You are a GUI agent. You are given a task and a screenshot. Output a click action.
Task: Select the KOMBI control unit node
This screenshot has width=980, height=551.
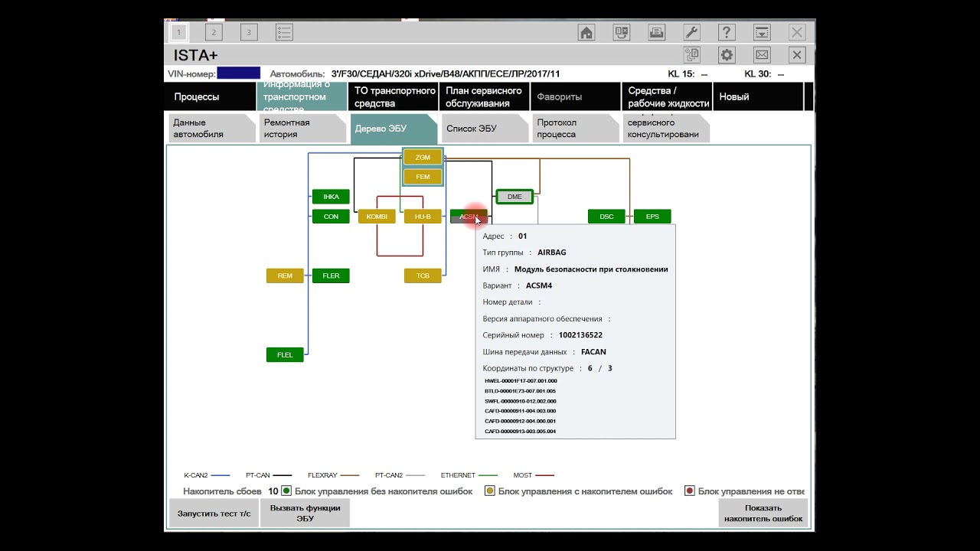(377, 217)
